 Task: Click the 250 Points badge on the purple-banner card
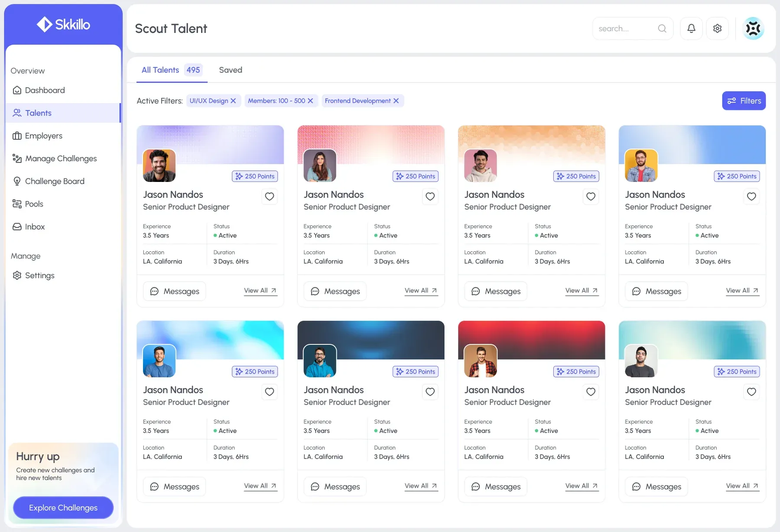click(x=255, y=176)
